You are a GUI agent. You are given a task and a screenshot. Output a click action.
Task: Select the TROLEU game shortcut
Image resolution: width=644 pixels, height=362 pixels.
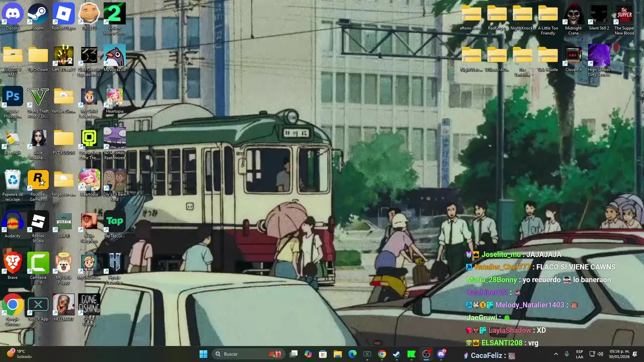coord(89,18)
